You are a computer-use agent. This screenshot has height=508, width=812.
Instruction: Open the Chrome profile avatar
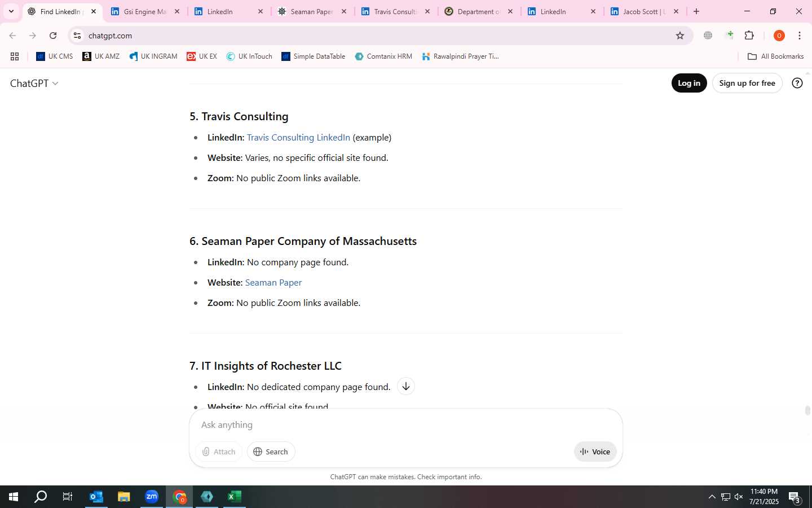coord(779,36)
